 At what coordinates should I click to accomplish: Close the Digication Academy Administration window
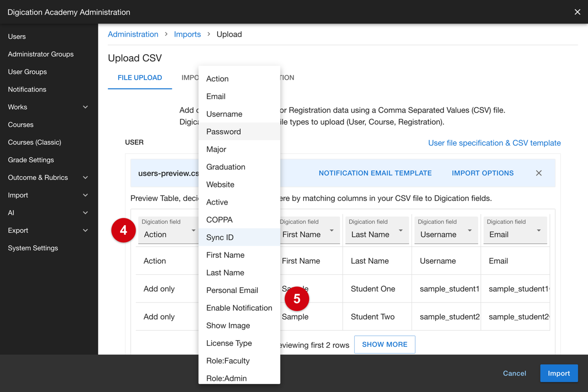577,12
